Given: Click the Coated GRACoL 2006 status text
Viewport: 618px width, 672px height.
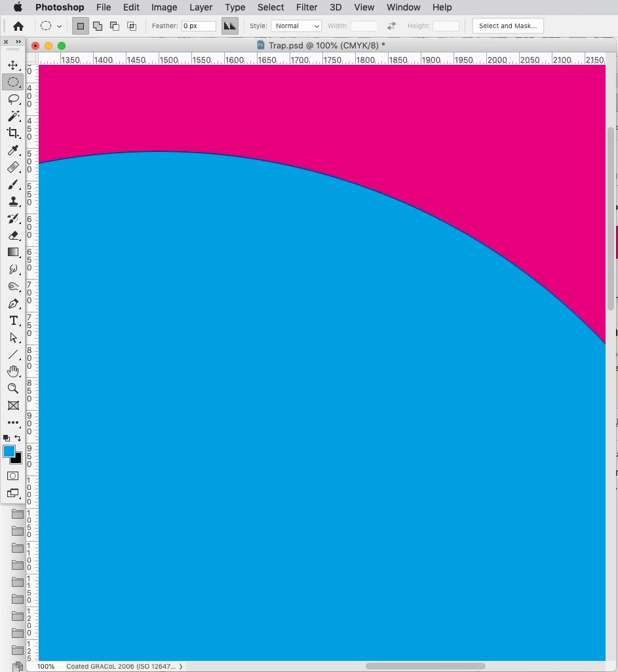Looking at the screenshot, I should click(x=121, y=666).
